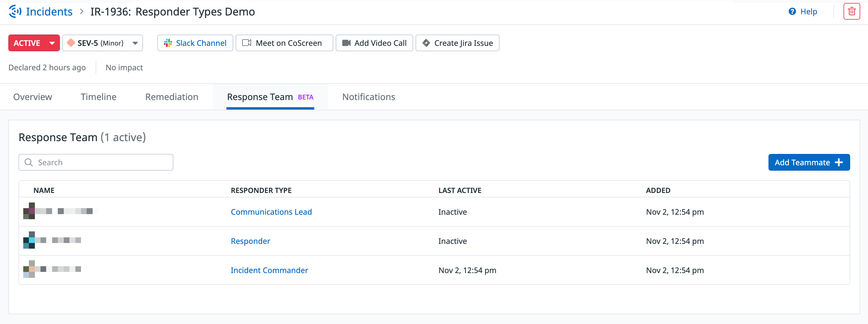Open the Notifications tab

pyautogui.click(x=368, y=97)
